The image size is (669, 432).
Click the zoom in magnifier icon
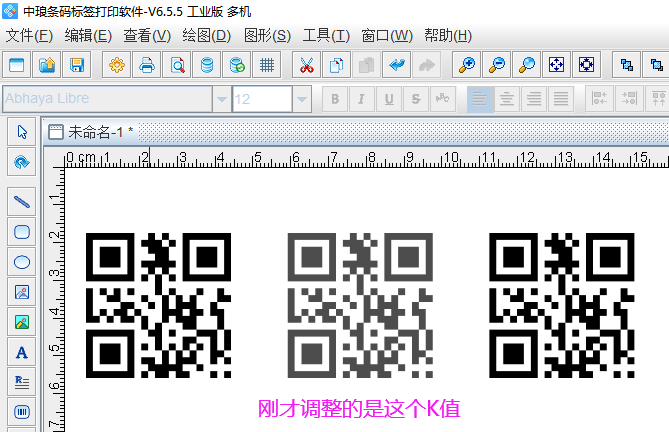(x=466, y=66)
